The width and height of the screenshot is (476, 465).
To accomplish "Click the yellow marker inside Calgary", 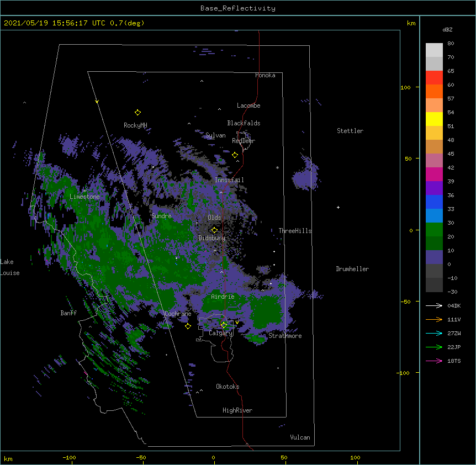I will [224, 325].
